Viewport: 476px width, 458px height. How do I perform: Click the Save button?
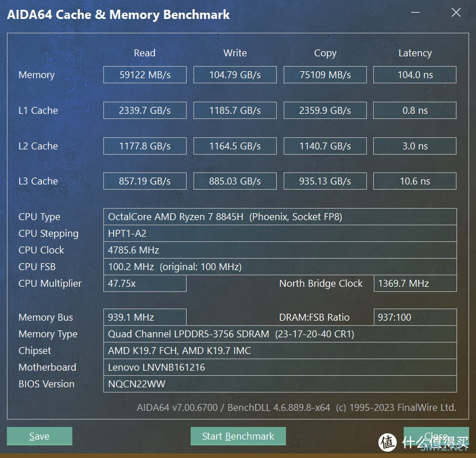click(39, 436)
